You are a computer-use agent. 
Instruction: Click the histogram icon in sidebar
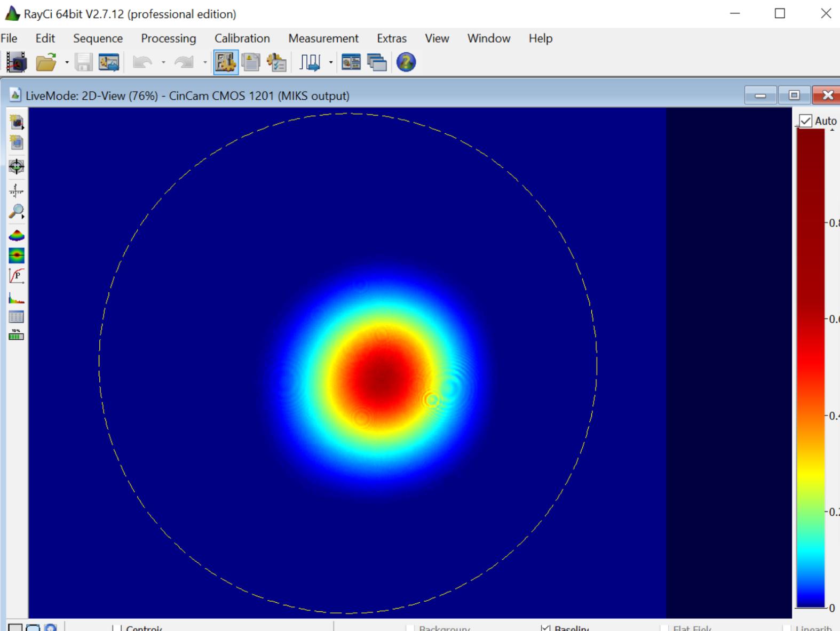point(17,298)
